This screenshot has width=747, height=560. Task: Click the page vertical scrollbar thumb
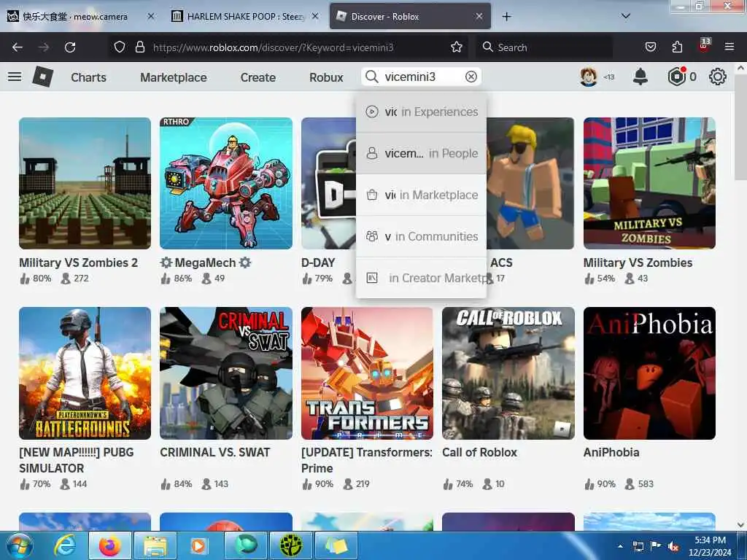[740, 128]
